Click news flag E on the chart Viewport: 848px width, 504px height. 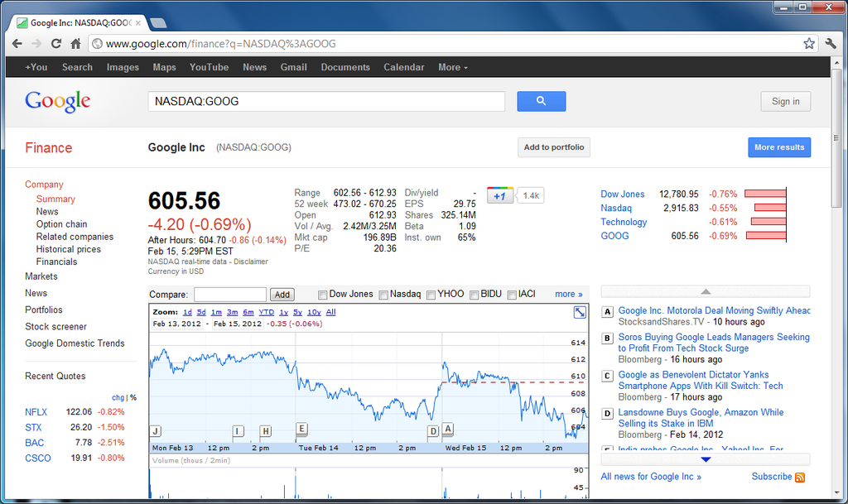[x=301, y=428]
